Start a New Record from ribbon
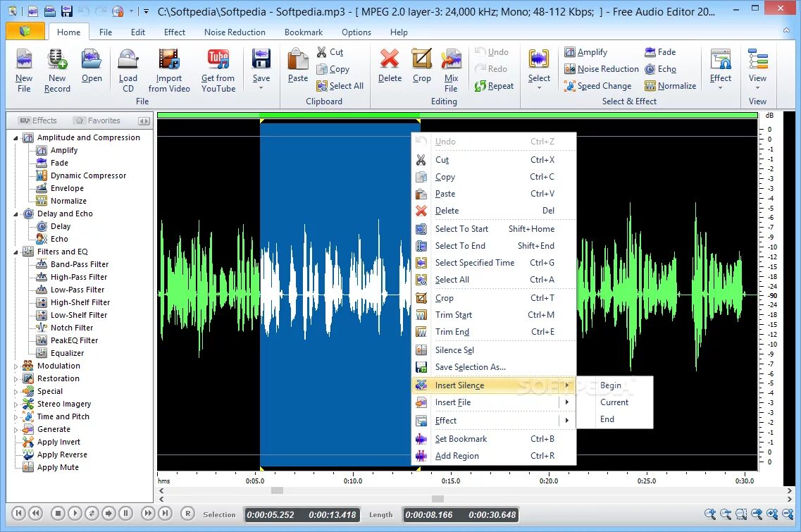 pos(57,70)
